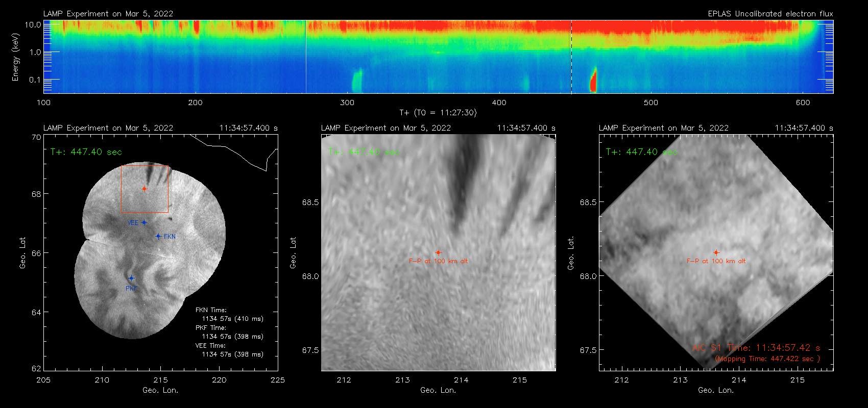The image size is (868, 408).
Task: Click the '11:34:57.400 s' timestamp above the middle panel
Action: pos(526,128)
